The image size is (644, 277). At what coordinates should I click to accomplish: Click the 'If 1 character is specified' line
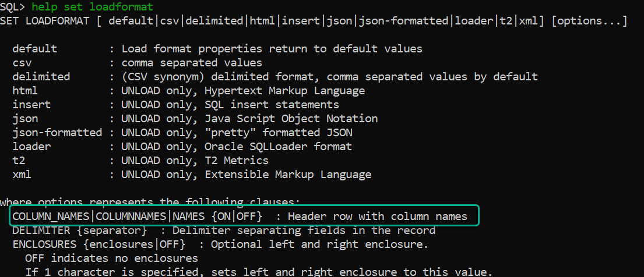click(x=259, y=272)
